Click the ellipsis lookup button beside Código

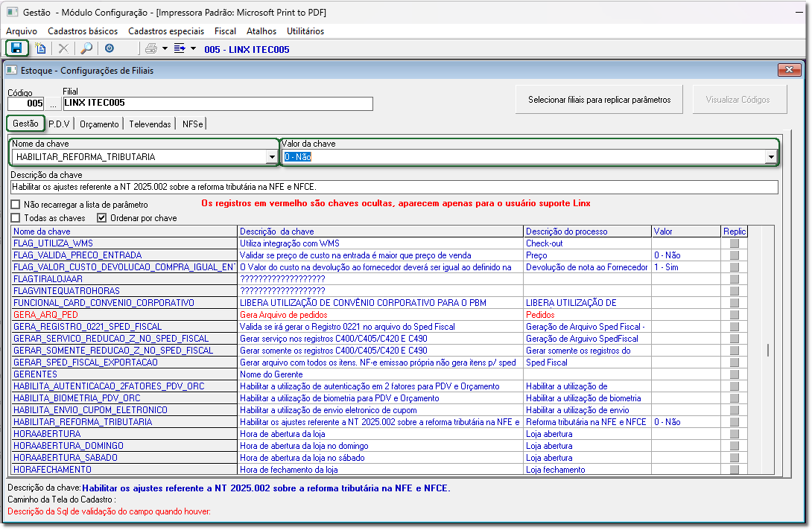(54, 104)
